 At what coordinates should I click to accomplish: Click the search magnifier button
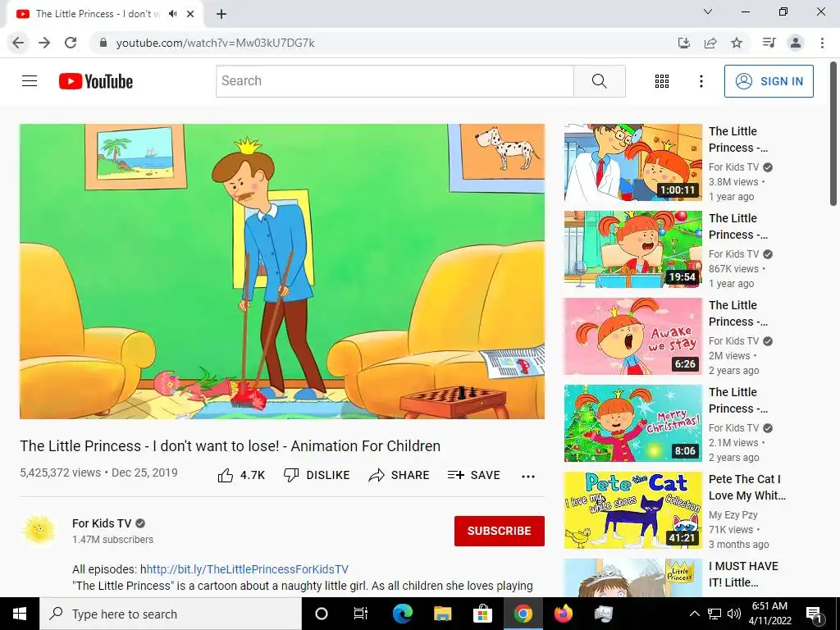pyautogui.click(x=600, y=81)
